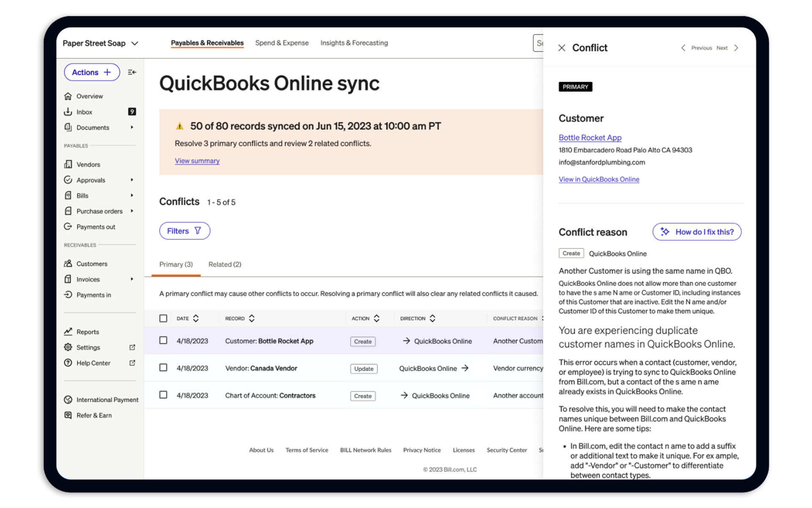Go to Next conflict
The height and width of the screenshot is (508, 812).
coord(727,48)
